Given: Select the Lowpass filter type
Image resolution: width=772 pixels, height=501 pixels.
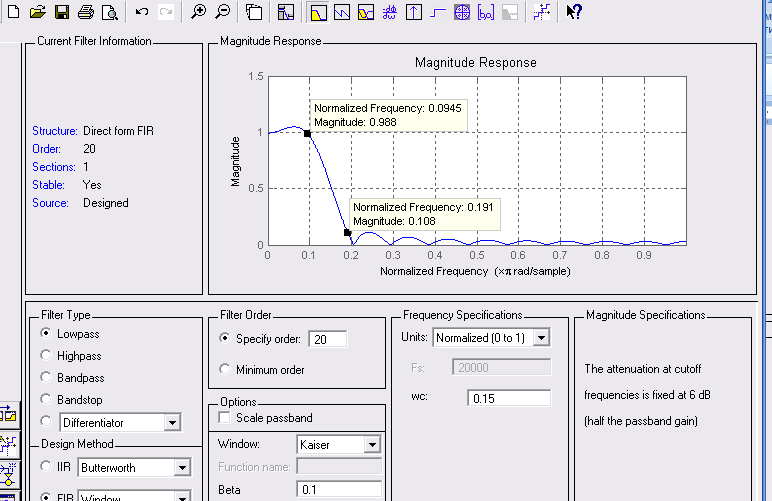Looking at the screenshot, I should click(x=46, y=333).
